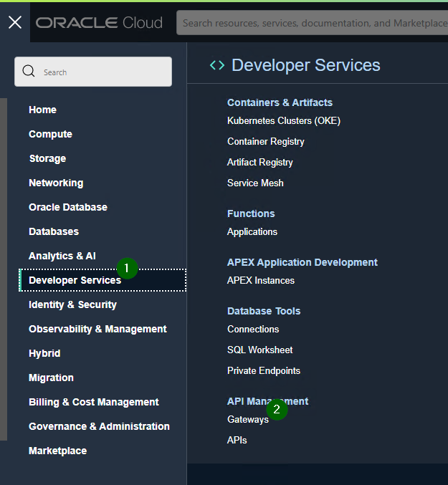Open Gateways under API Management
This screenshot has height=485, width=448.
(x=248, y=420)
